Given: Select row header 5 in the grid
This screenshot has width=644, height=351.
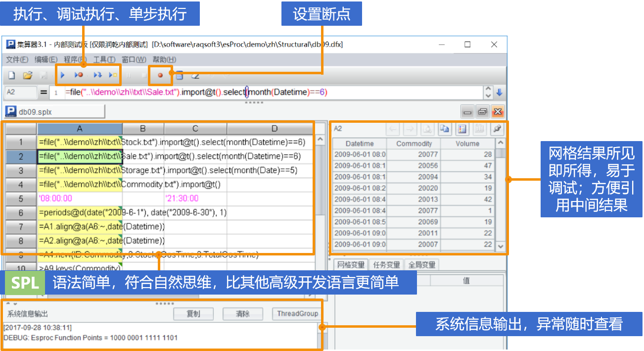Looking at the screenshot, I should 21,199.
